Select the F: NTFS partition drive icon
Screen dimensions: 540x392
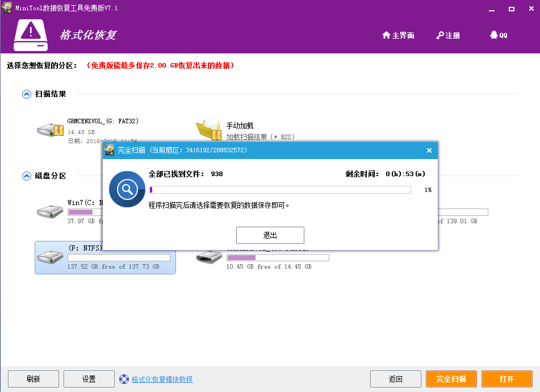pos(50,257)
